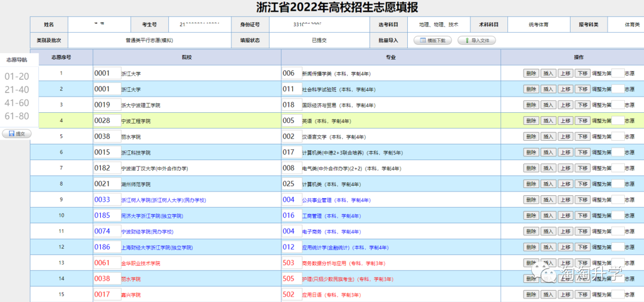Click 电子商务 major in row 11
Image resolution: width=644 pixels, height=302 pixels.
pyautogui.click(x=312, y=232)
